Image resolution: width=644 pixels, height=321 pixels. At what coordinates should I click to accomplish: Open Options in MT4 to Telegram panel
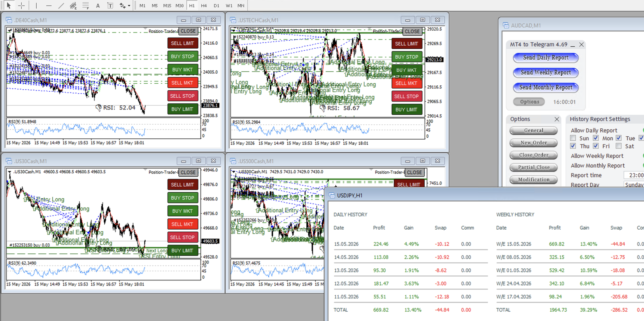click(x=529, y=102)
